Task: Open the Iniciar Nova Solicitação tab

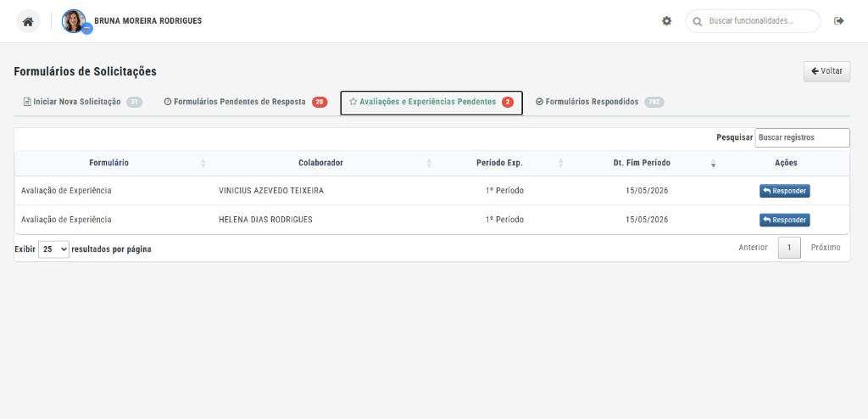Action: point(82,102)
